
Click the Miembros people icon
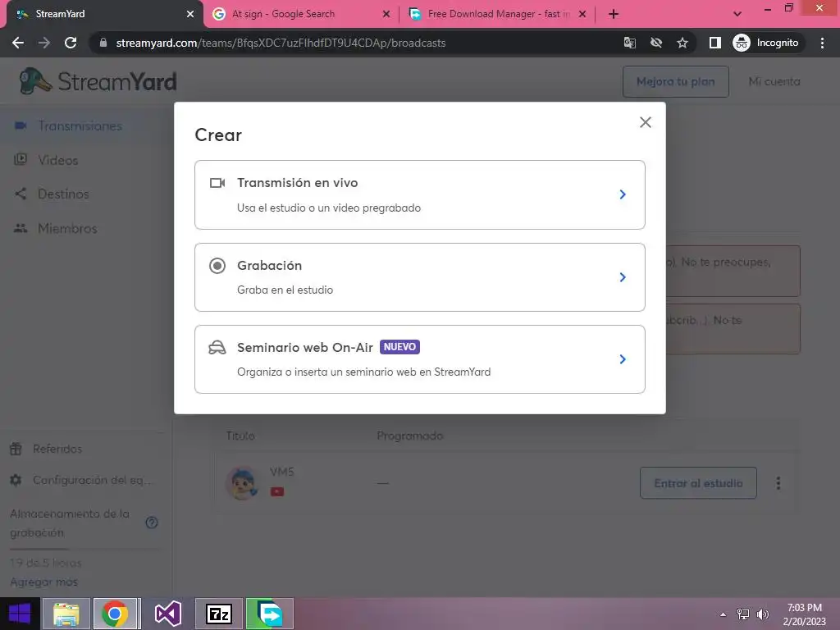[21, 228]
